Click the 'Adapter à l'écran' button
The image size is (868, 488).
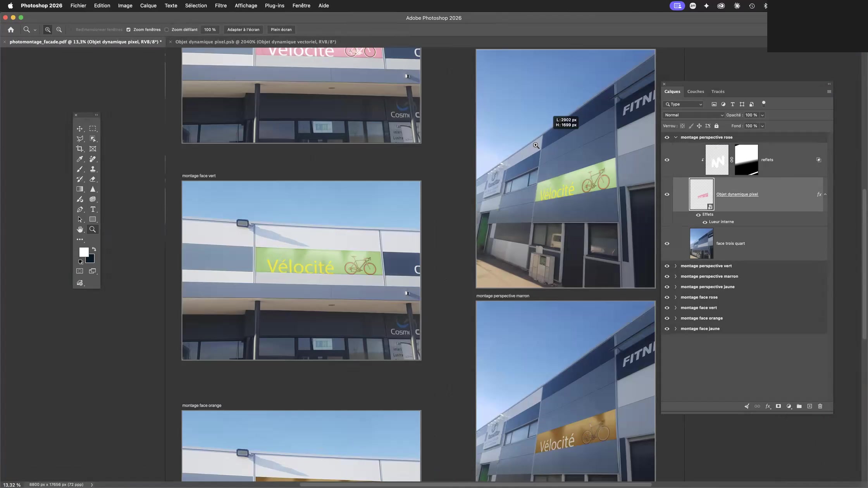click(243, 29)
